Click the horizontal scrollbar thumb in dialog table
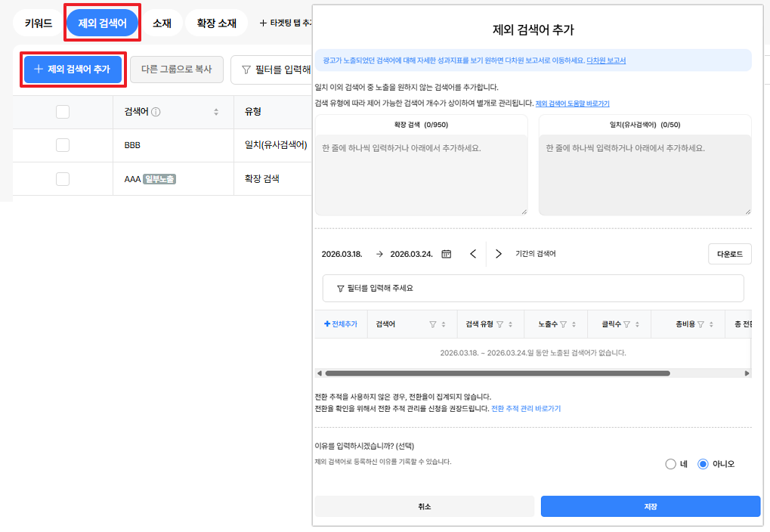This screenshot has width=770, height=532. [x=497, y=373]
